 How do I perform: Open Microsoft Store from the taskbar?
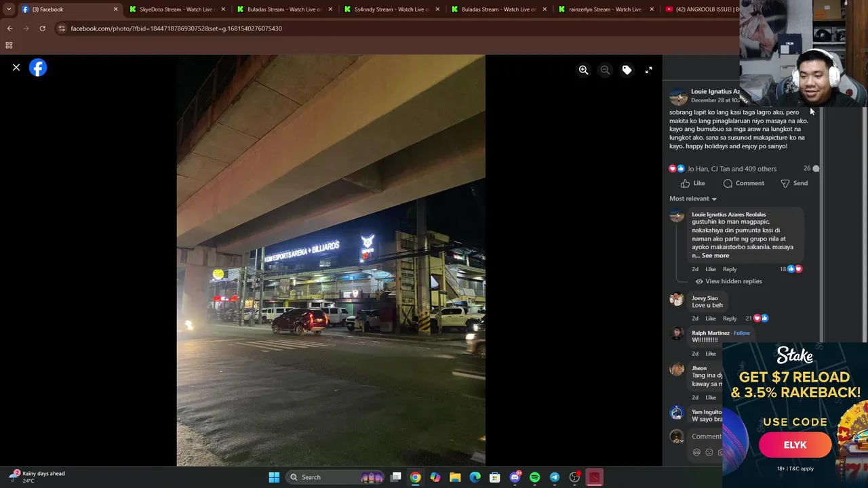coord(495,477)
